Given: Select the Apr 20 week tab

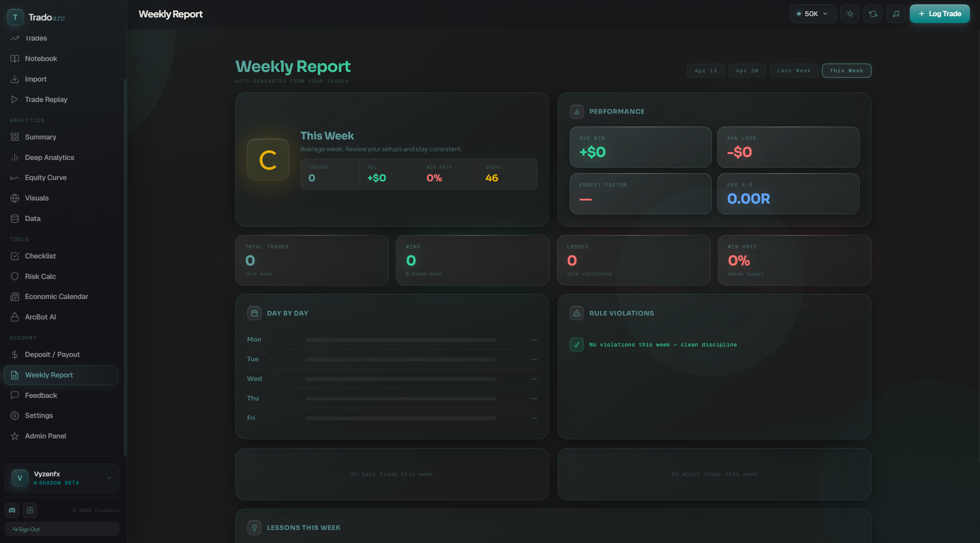Looking at the screenshot, I should click(747, 71).
